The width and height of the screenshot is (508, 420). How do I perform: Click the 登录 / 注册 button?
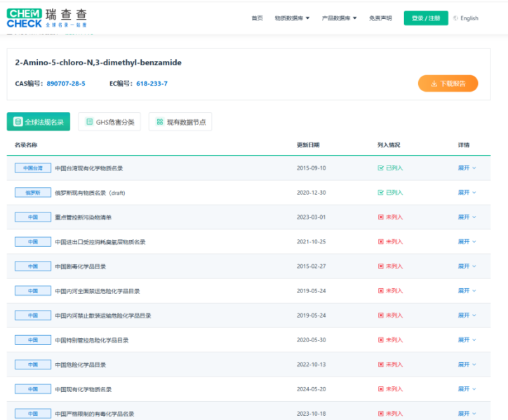426,18
